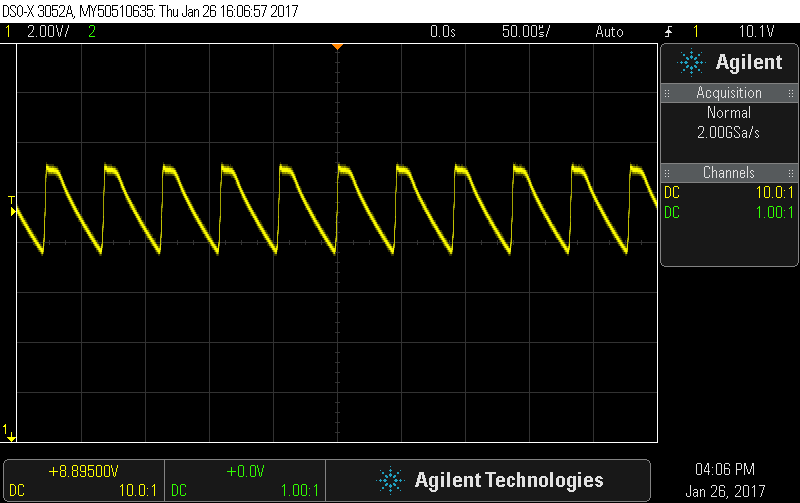The width and height of the screenshot is (800, 503).
Task: Open the 50.00 µs/ timebase setting
Action: (x=527, y=32)
